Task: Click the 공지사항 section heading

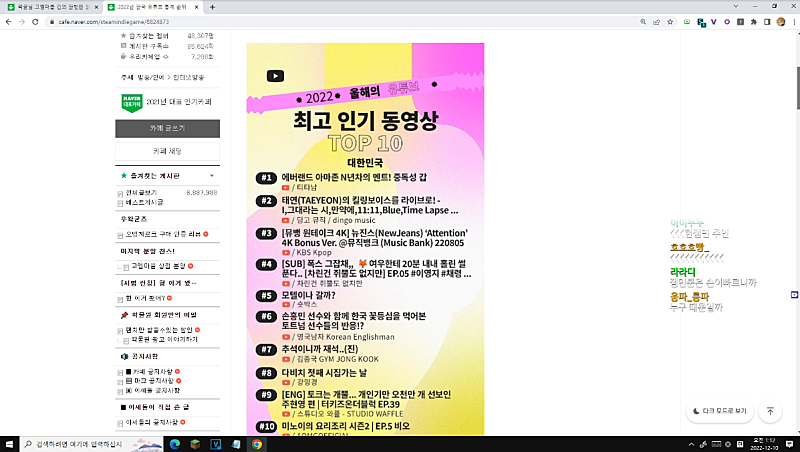Action: click(145, 357)
